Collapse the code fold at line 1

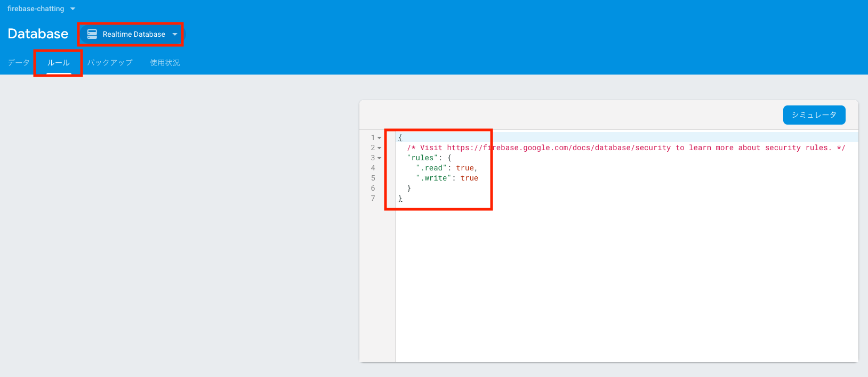point(380,138)
